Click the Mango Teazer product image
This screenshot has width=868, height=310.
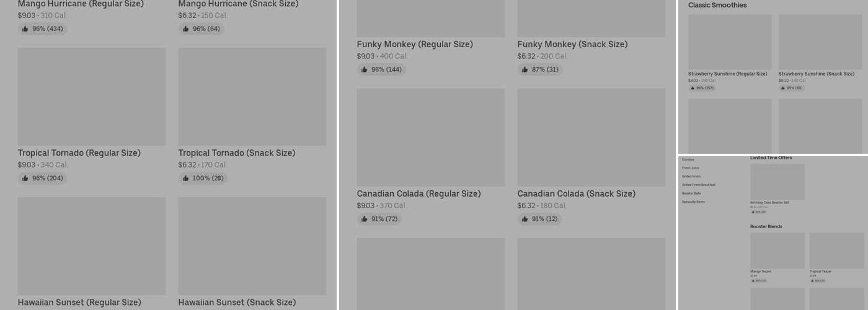pyautogui.click(x=777, y=250)
